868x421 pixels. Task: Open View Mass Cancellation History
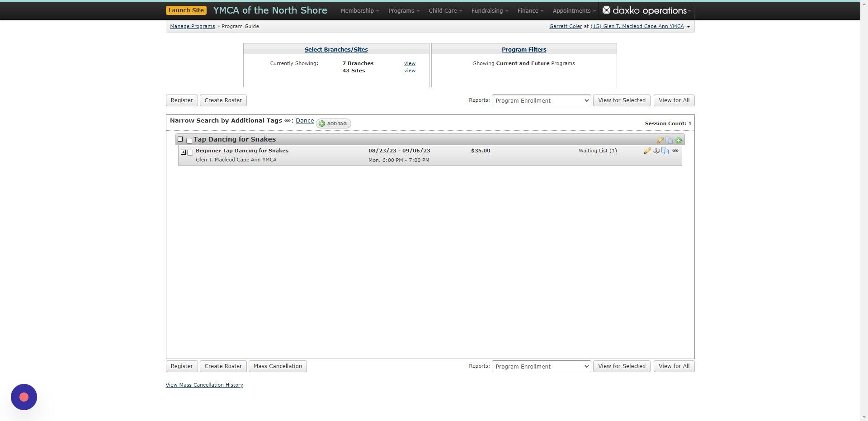pos(204,384)
